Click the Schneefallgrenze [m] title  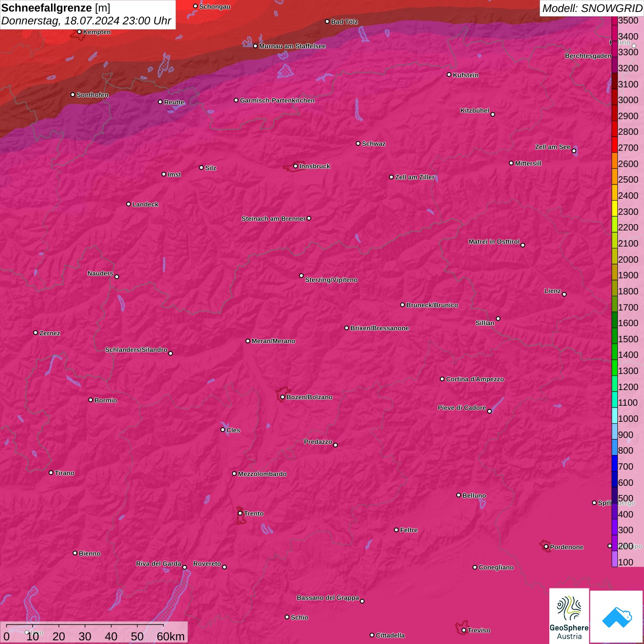56,8
